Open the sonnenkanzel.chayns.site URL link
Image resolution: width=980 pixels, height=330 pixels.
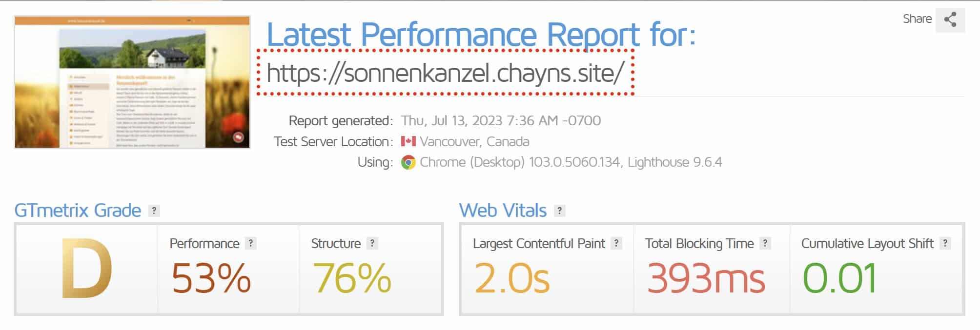tap(445, 73)
